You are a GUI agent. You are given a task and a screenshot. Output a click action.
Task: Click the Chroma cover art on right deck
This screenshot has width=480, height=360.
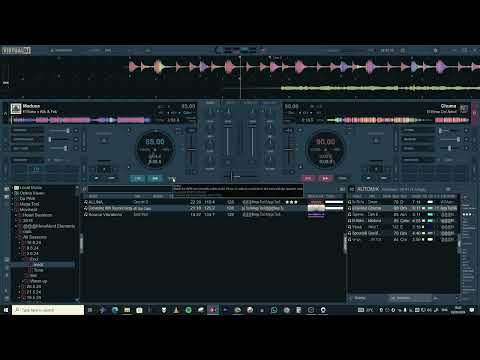point(464,109)
